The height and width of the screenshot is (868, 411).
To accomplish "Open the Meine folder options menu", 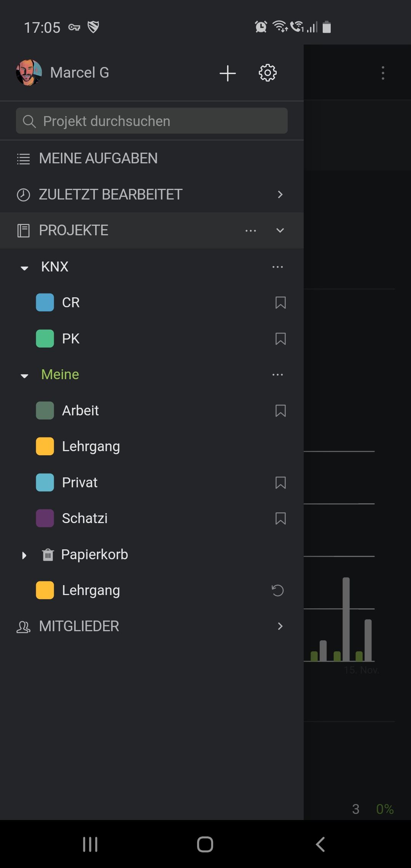I will 278,375.
